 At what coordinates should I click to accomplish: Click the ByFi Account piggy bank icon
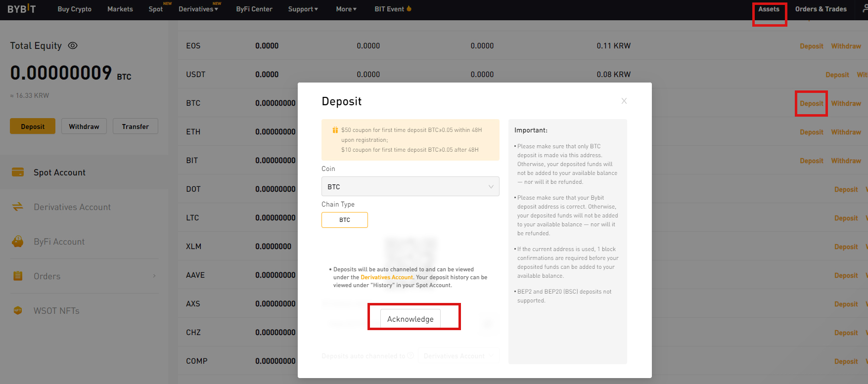[18, 241]
